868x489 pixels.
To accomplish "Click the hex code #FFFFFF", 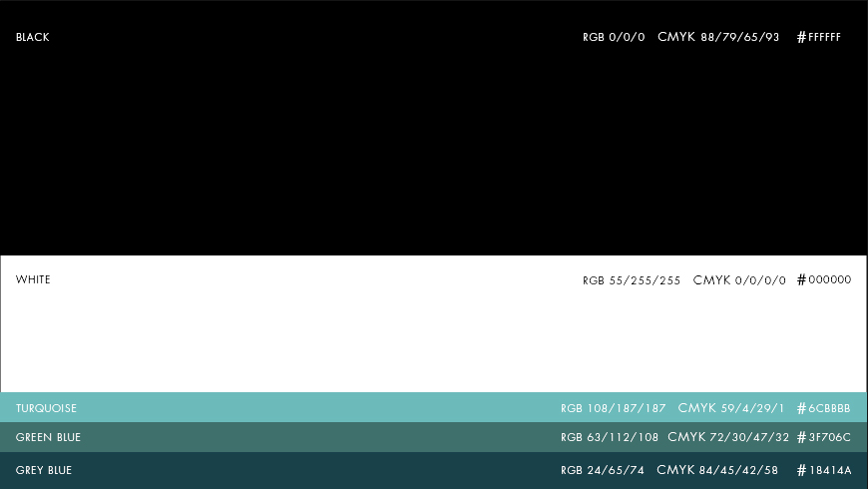I will pyautogui.click(x=819, y=37).
